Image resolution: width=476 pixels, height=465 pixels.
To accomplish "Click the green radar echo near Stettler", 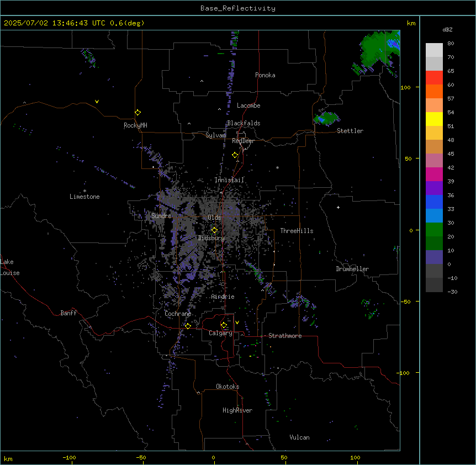I will pyautogui.click(x=326, y=118).
